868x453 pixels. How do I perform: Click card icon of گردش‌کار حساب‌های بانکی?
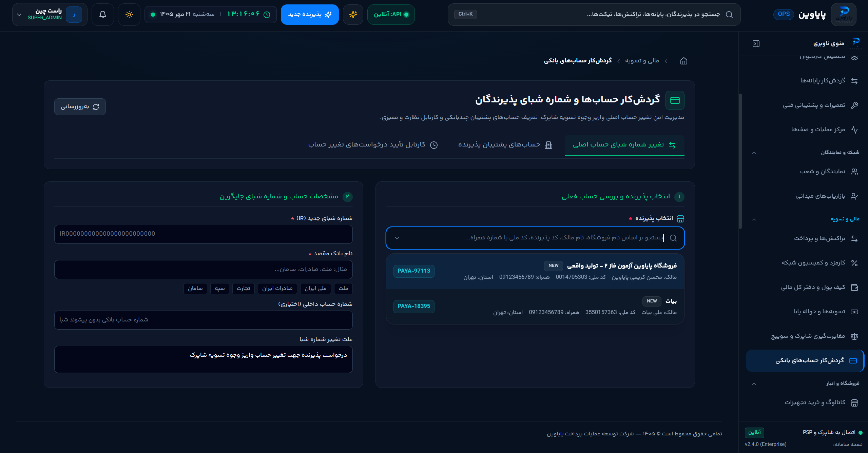coord(853,361)
